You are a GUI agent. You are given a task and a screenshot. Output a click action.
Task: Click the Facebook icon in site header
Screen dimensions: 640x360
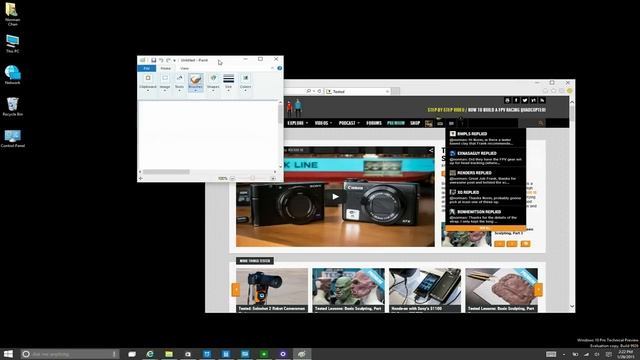tap(516, 100)
